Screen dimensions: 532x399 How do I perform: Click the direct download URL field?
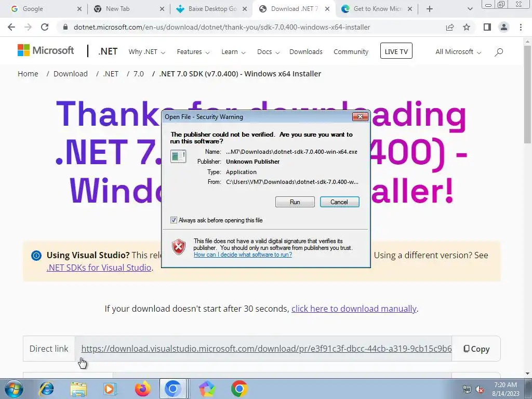coord(263,349)
